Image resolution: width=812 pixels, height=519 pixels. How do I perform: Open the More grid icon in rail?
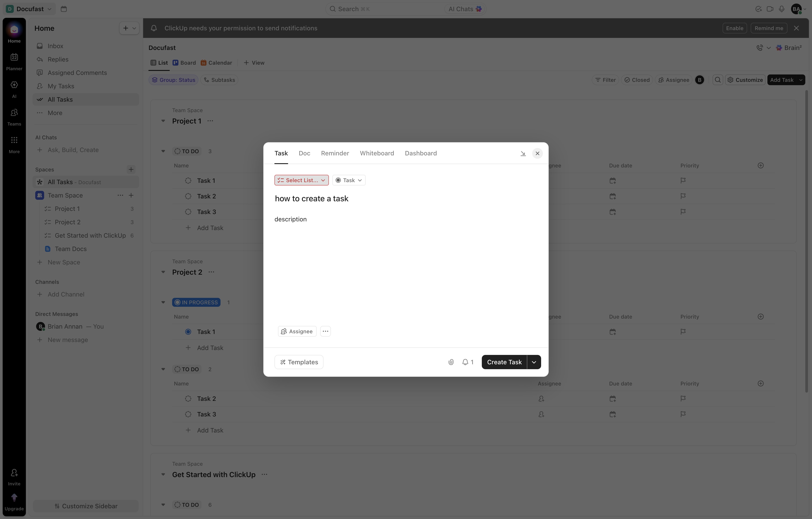tap(14, 140)
